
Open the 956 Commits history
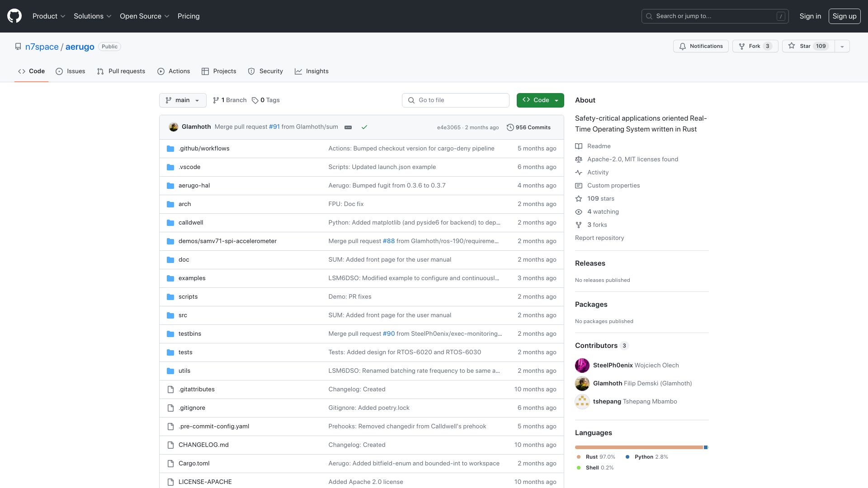click(x=528, y=127)
